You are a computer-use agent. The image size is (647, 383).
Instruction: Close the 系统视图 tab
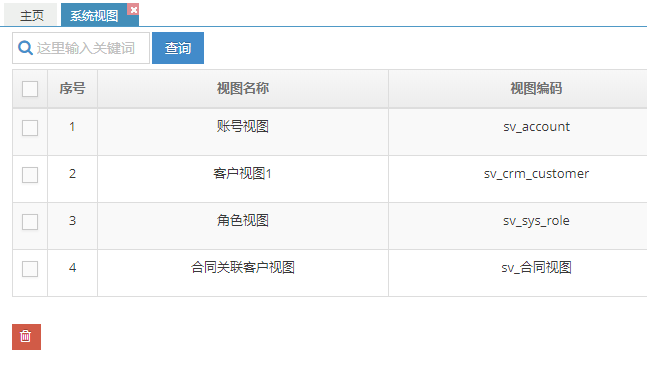tap(133, 9)
